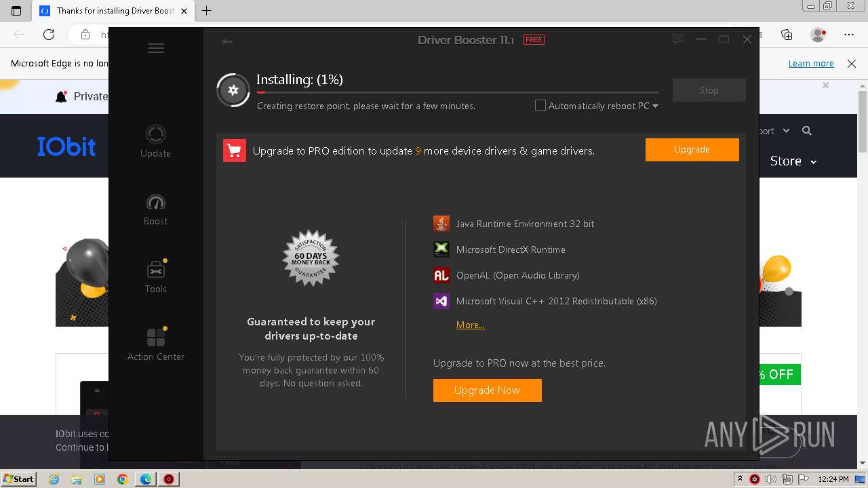Refresh the page in Edge browser
The height and width of the screenshot is (488, 868).
coord(49,35)
